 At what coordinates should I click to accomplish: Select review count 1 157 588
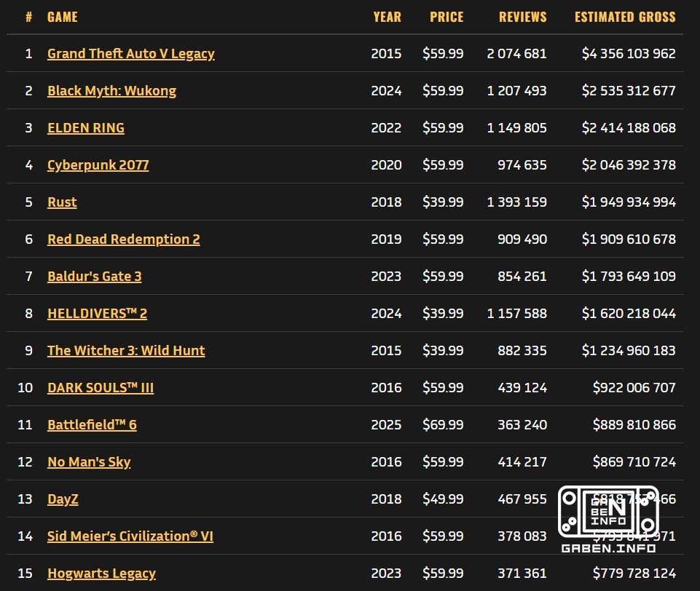(516, 313)
